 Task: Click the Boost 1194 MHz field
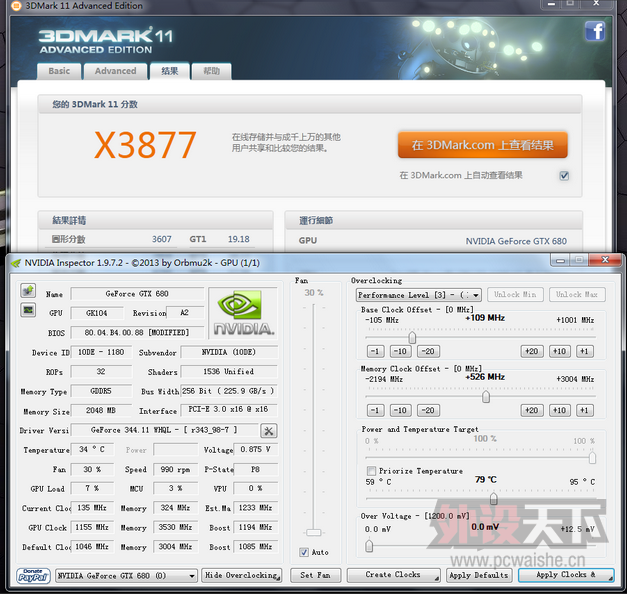point(256,528)
